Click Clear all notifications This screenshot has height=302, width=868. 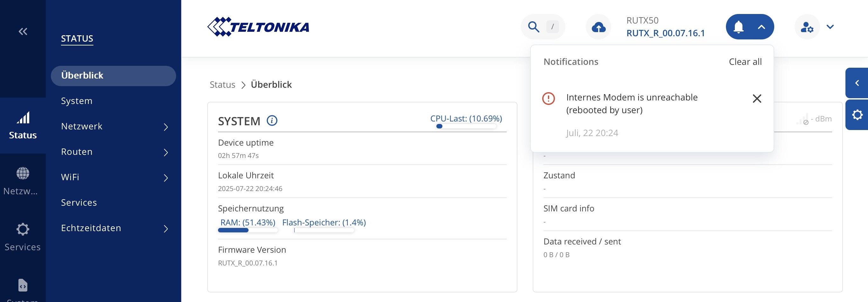point(745,62)
